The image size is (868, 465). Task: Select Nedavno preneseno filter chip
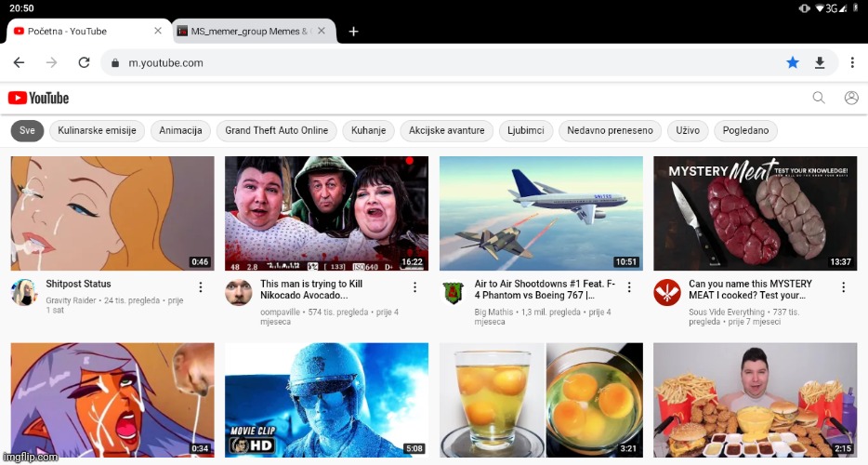tap(610, 131)
